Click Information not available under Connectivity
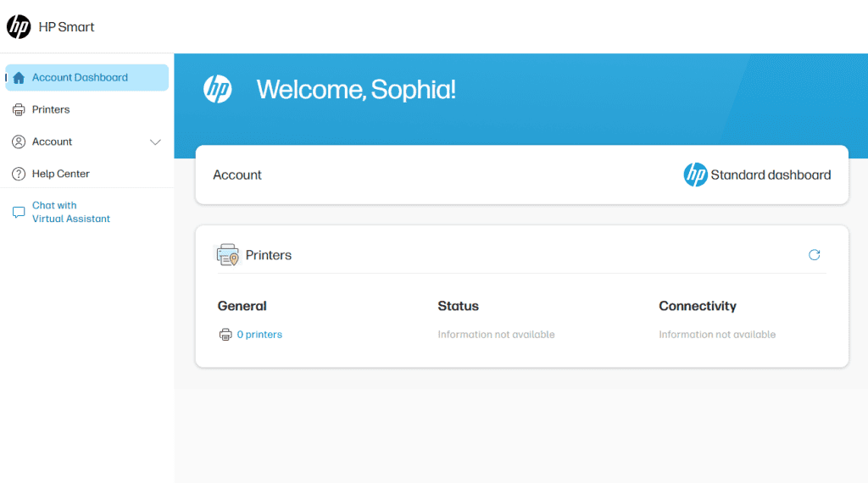This screenshot has width=868, height=483. (x=717, y=334)
